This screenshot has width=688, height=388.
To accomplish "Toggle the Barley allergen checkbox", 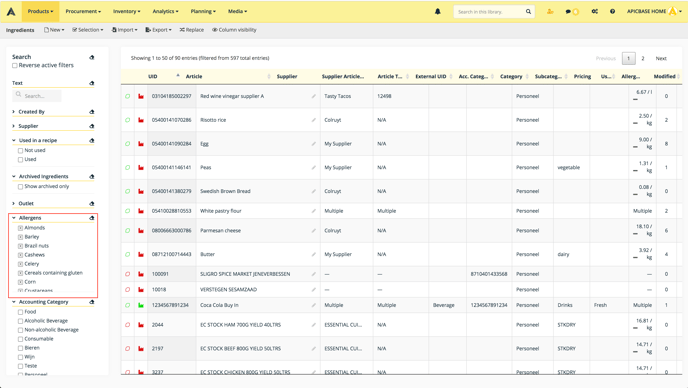I will 20,237.
